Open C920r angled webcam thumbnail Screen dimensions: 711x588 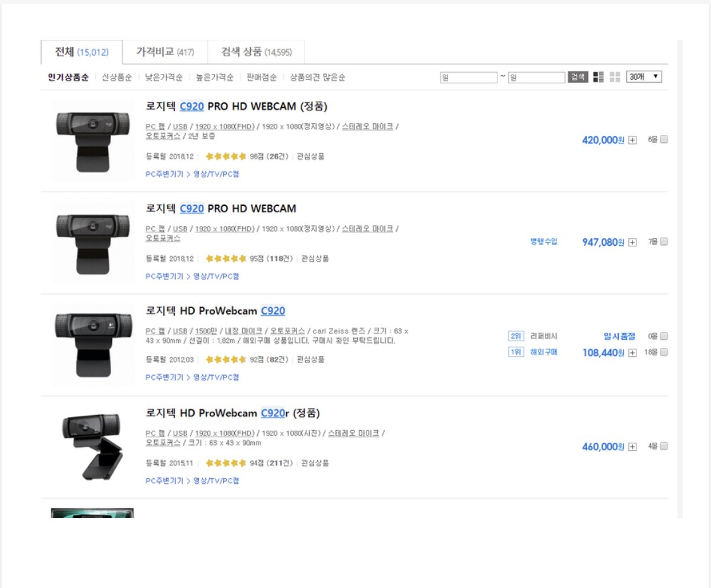pos(93,447)
